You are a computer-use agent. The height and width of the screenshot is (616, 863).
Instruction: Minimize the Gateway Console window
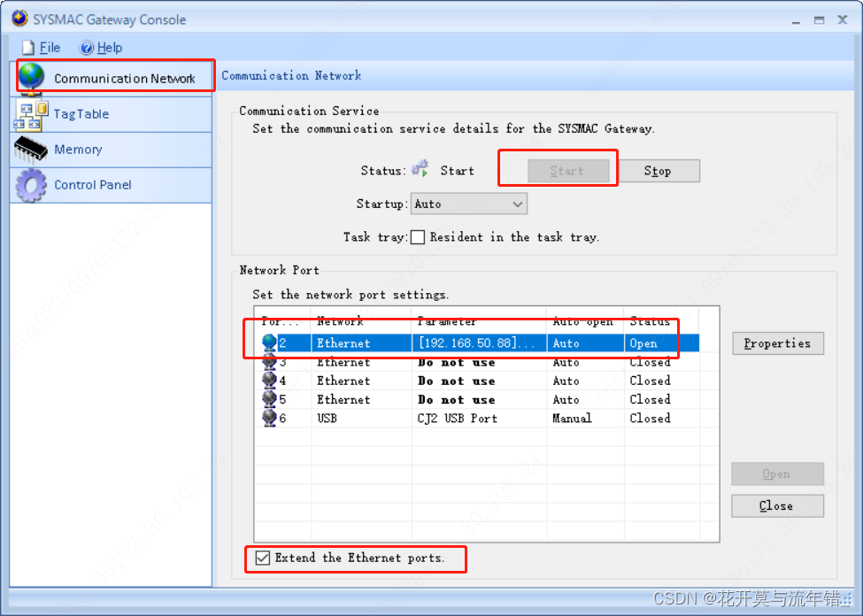click(x=796, y=20)
